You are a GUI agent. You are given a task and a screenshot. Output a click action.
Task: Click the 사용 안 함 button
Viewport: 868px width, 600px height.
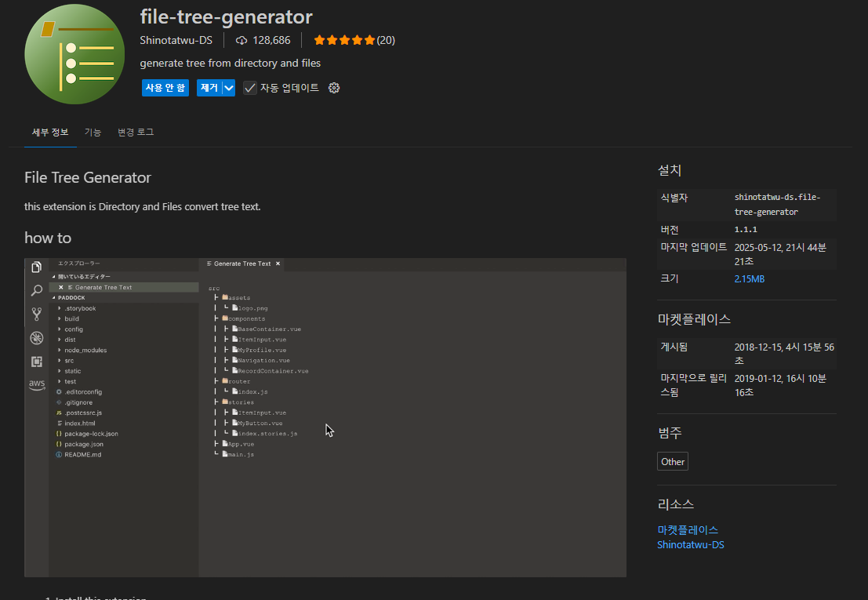pos(165,88)
